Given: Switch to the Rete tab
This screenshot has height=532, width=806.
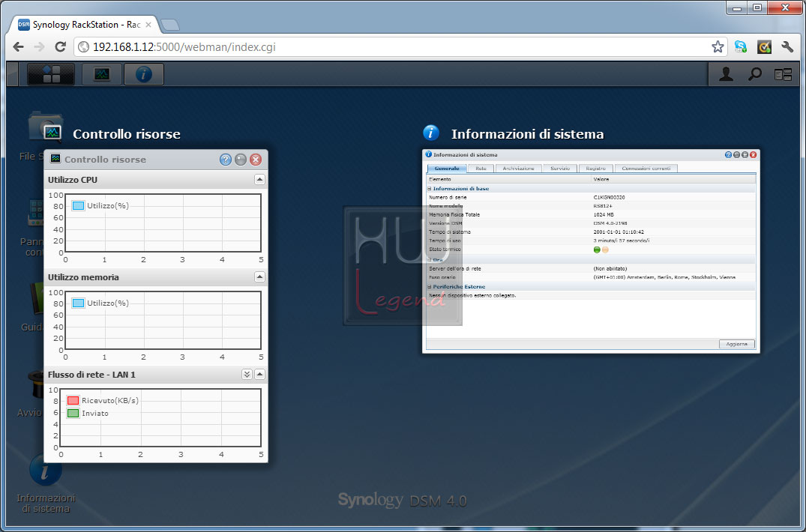Looking at the screenshot, I should point(481,169).
